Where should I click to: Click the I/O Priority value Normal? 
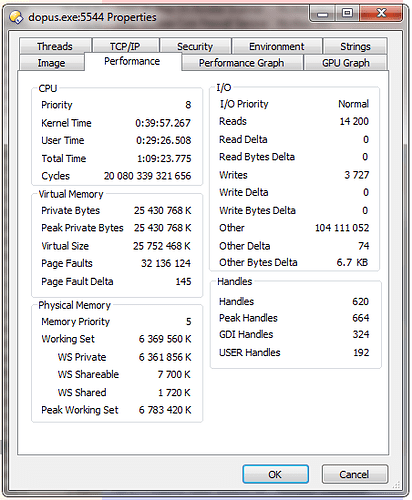coord(354,104)
